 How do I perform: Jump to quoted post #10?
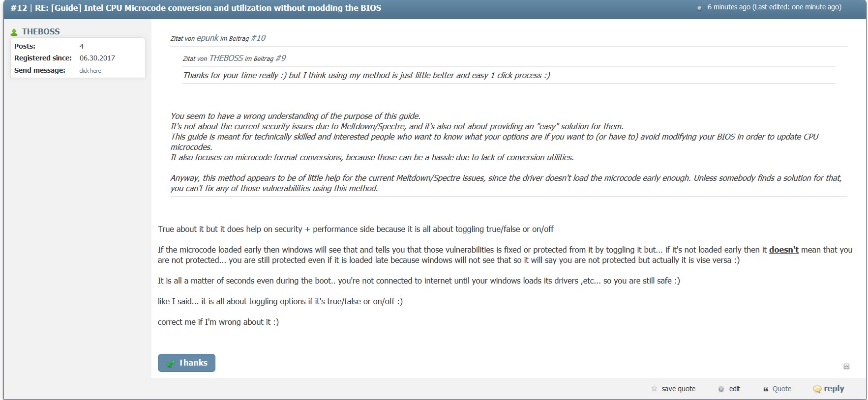pyautogui.click(x=258, y=38)
